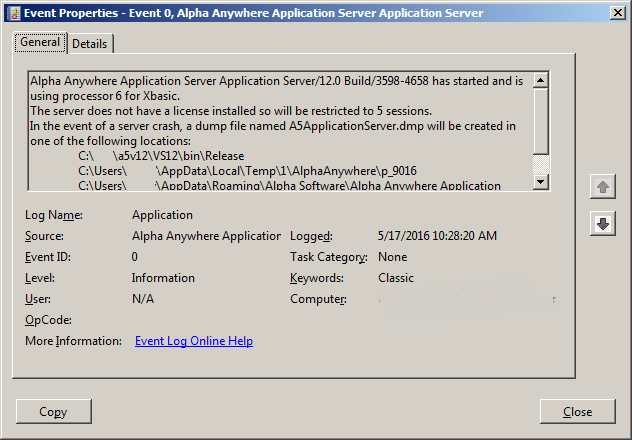Click the Logged label
The width and height of the screenshot is (632, 440).
point(312,236)
